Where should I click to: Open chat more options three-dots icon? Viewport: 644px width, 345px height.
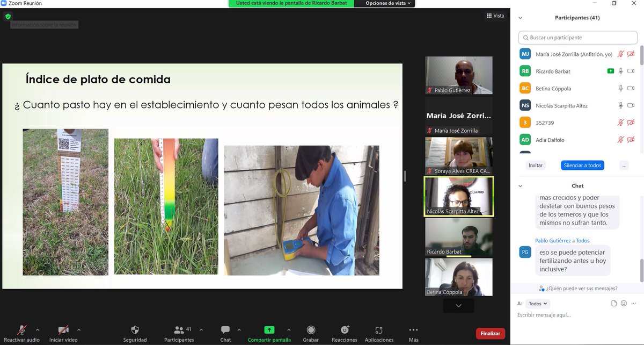point(633,304)
